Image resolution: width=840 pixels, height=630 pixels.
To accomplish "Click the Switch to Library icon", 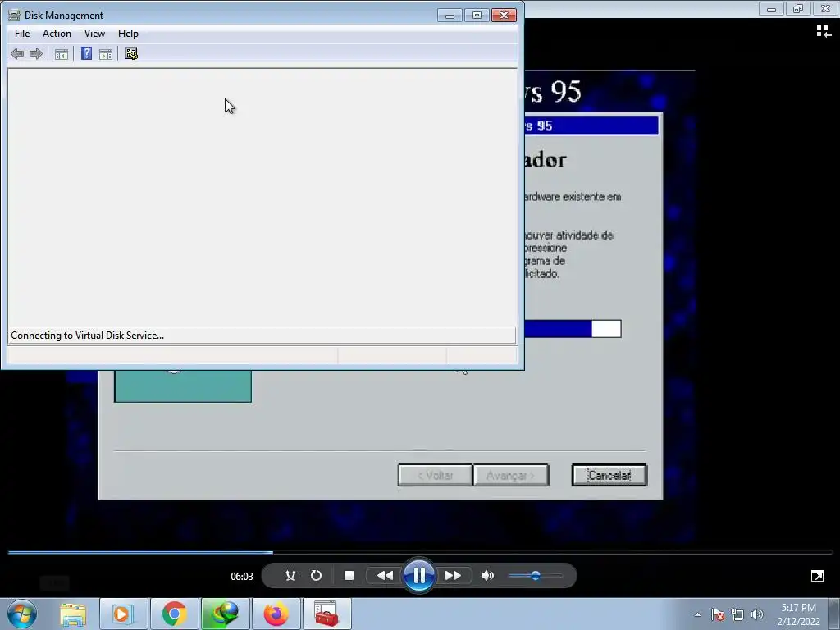I will tap(824, 32).
